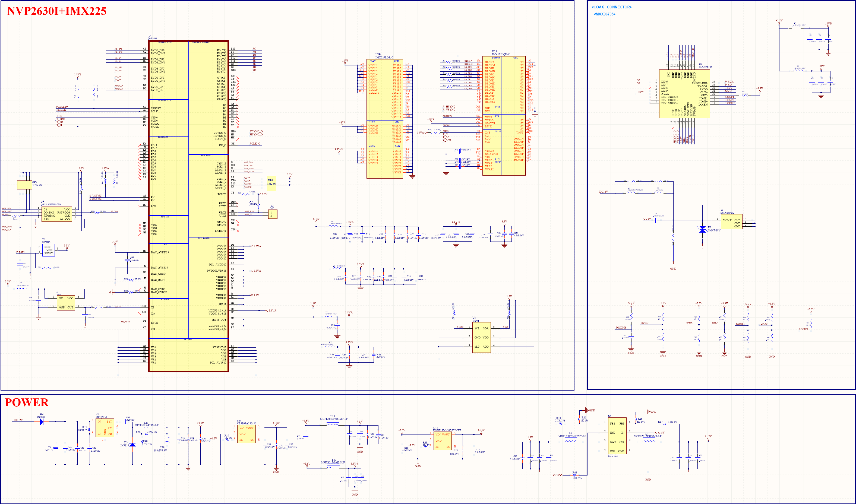Select the U2B IMX225LQR-C power block
This screenshot has height=504, width=856.
385,119
